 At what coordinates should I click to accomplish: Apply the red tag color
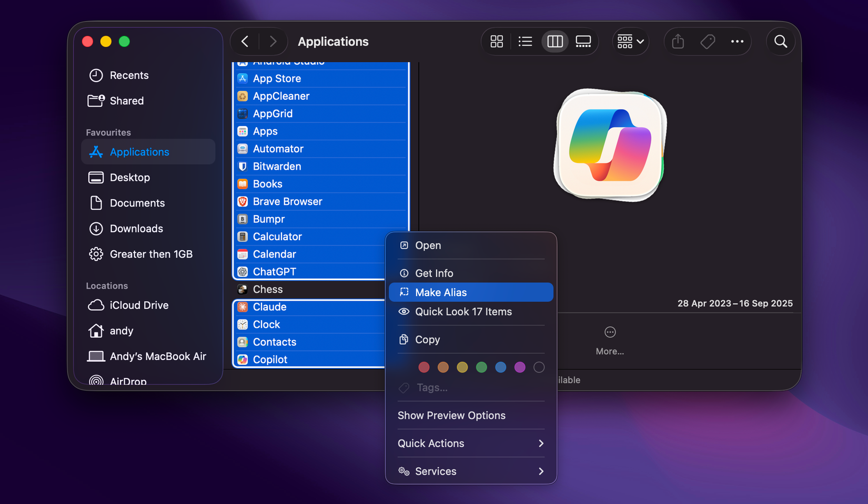[x=424, y=367]
